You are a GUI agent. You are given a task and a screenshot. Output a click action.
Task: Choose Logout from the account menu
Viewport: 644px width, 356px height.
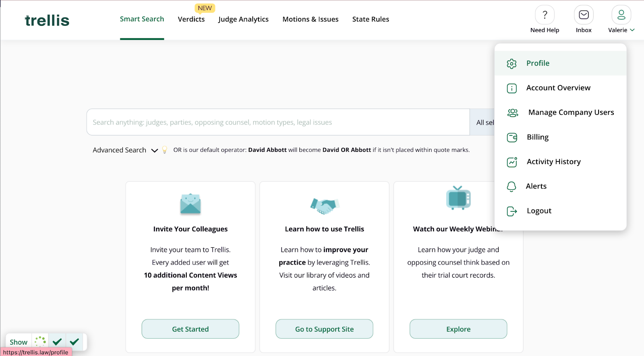pyautogui.click(x=560, y=211)
